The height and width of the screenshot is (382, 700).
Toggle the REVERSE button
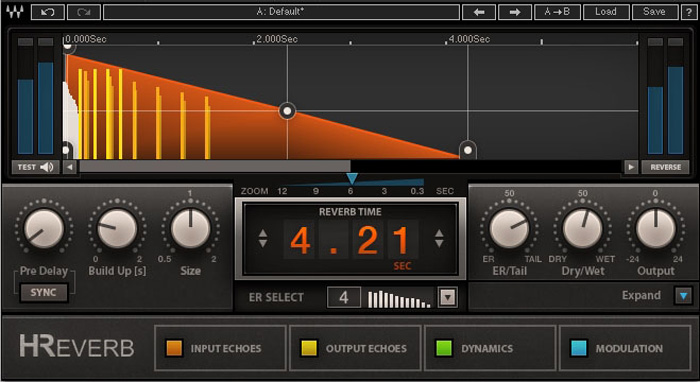[x=665, y=167]
